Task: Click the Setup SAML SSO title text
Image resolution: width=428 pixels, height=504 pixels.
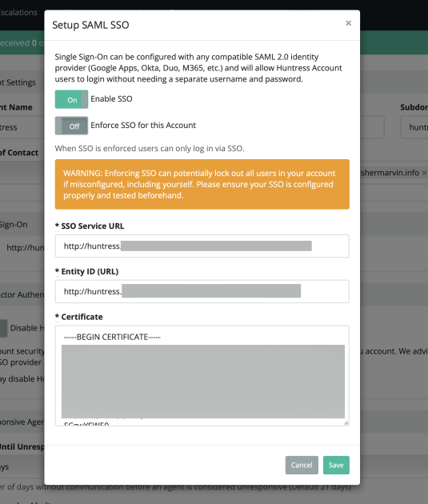Action: coord(90,25)
